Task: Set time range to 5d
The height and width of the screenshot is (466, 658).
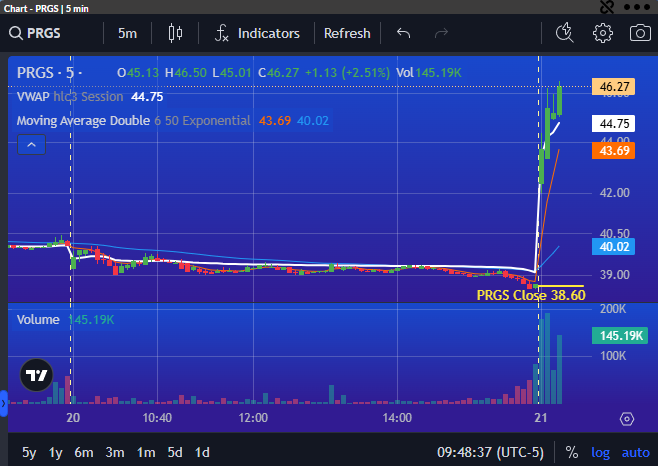Action: point(175,453)
